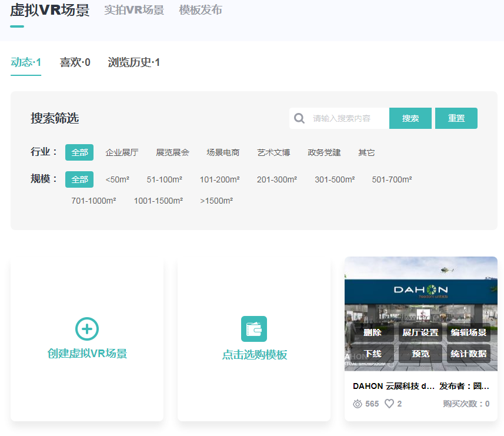This screenshot has width=504, height=436.
Task: Open the 浏览历史·1 tab
Action: pos(134,62)
